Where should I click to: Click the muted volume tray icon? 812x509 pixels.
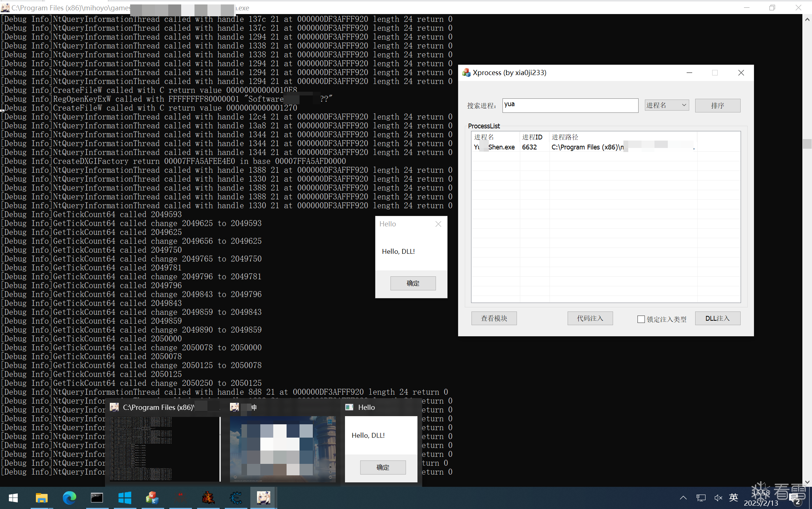[x=718, y=498]
